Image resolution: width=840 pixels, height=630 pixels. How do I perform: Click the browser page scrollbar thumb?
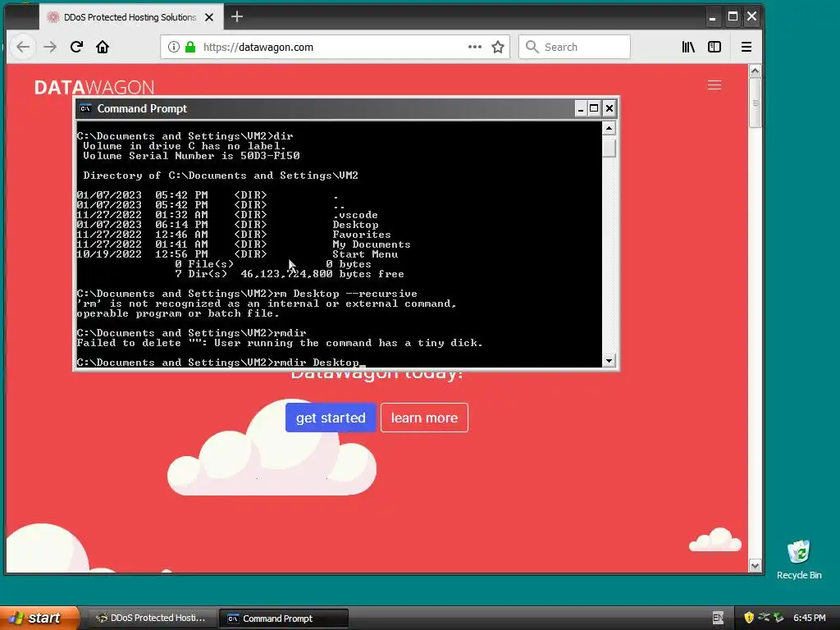click(755, 103)
